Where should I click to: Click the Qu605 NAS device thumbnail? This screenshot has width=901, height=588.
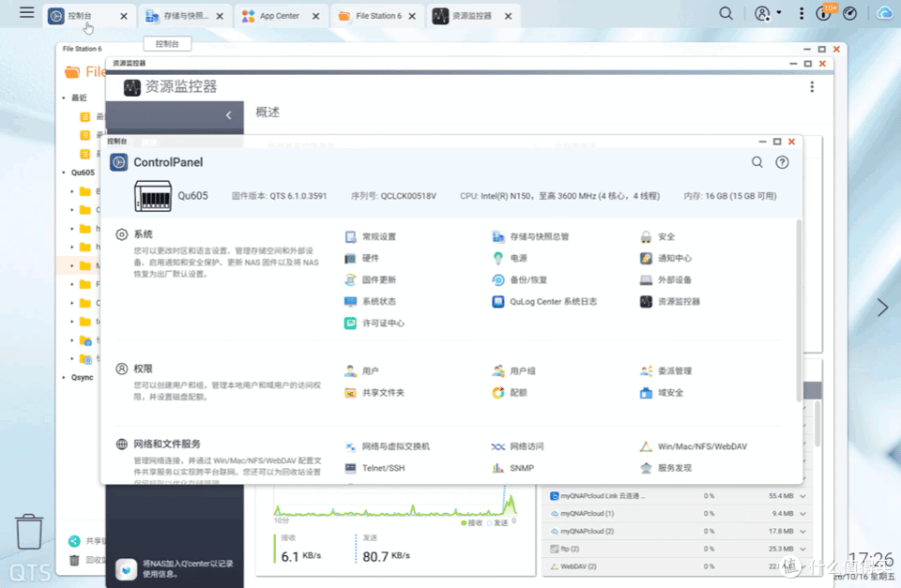coord(153,196)
